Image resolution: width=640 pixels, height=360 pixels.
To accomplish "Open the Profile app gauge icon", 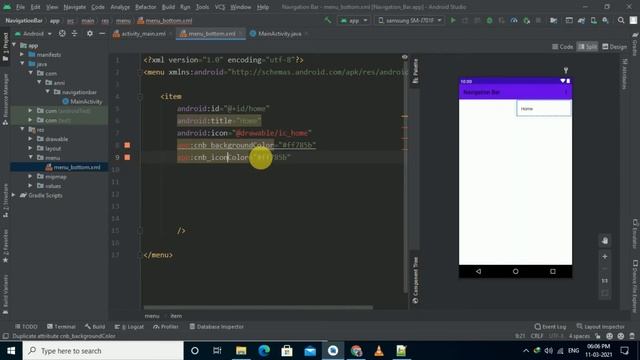I will (x=514, y=20).
